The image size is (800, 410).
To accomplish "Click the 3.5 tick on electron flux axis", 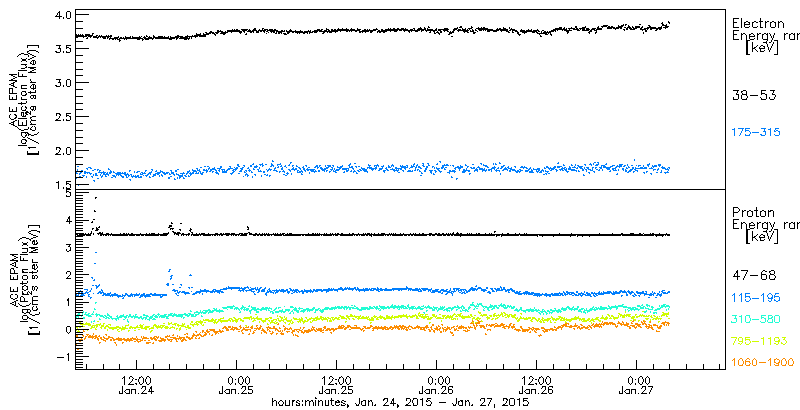I will 61,48.
